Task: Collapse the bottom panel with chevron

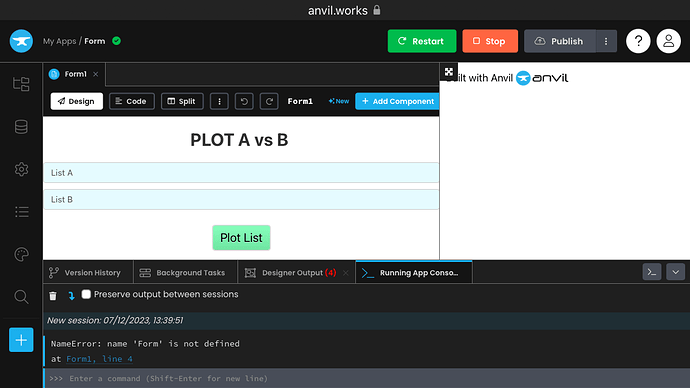Action: (x=675, y=272)
